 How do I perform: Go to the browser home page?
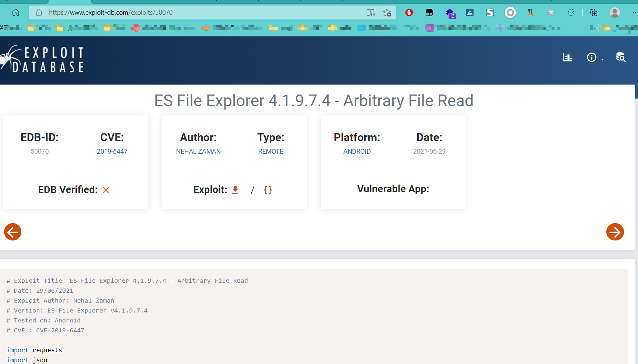[16, 13]
